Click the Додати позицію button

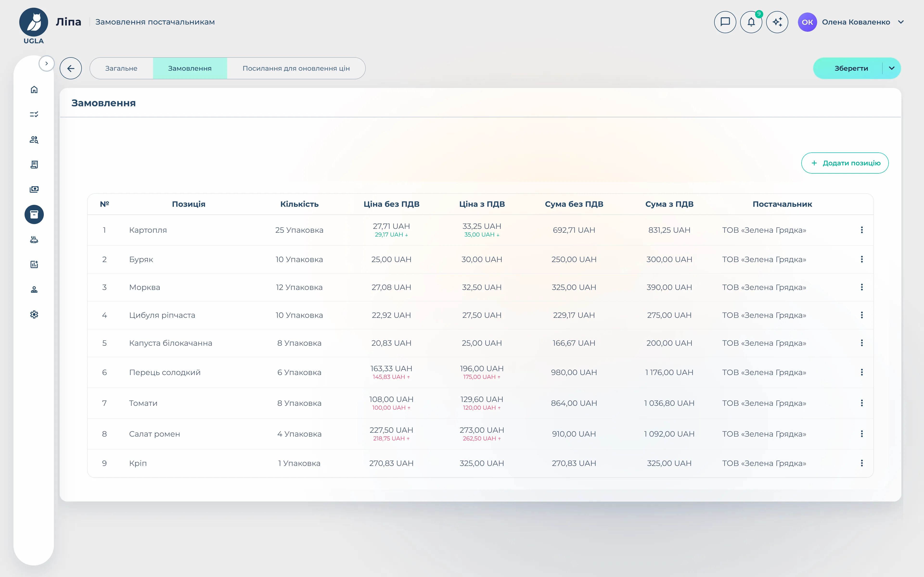pos(845,163)
